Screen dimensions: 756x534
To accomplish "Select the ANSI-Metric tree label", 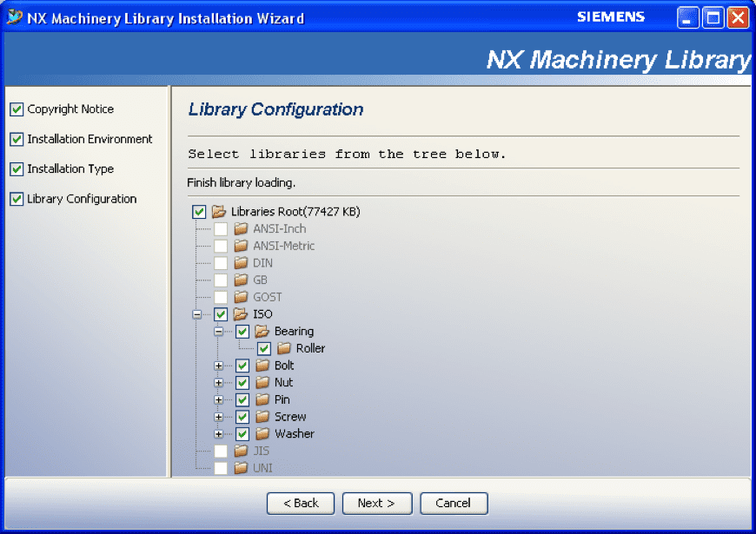I will (x=284, y=246).
